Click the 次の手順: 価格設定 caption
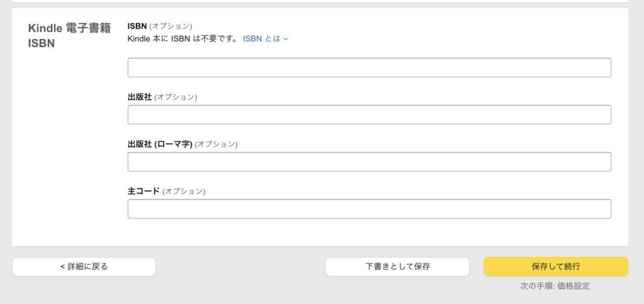Image resolution: width=644 pixels, height=304 pixels. click(x=555, y=286)
